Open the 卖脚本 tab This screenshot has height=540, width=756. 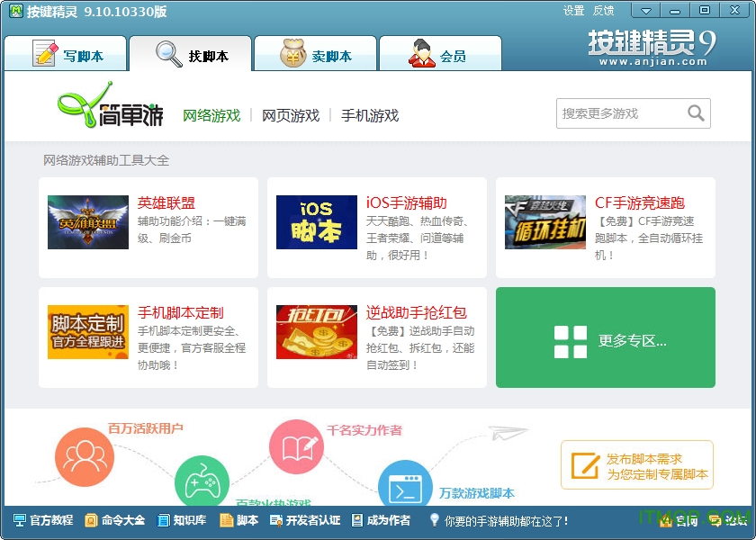(315, 53)
